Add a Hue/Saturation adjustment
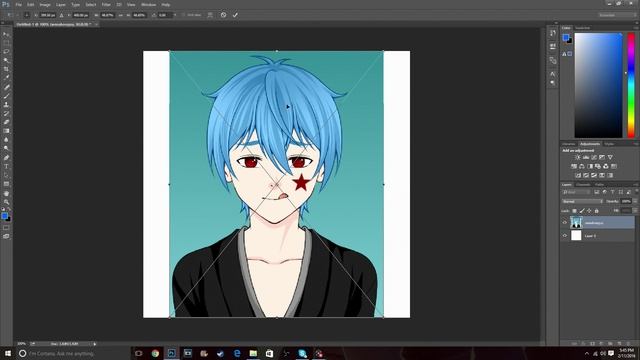The width and height of the screenshot is (640, 360). [x=574, y=166]
